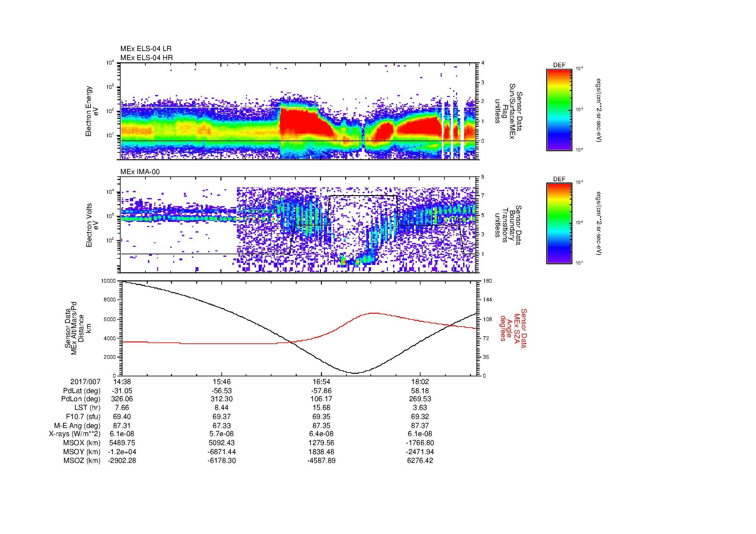This screenshot has width=756, height=534.
Task: Click the 'Electron Volts eV' axis label
Action: coord(92,225)
